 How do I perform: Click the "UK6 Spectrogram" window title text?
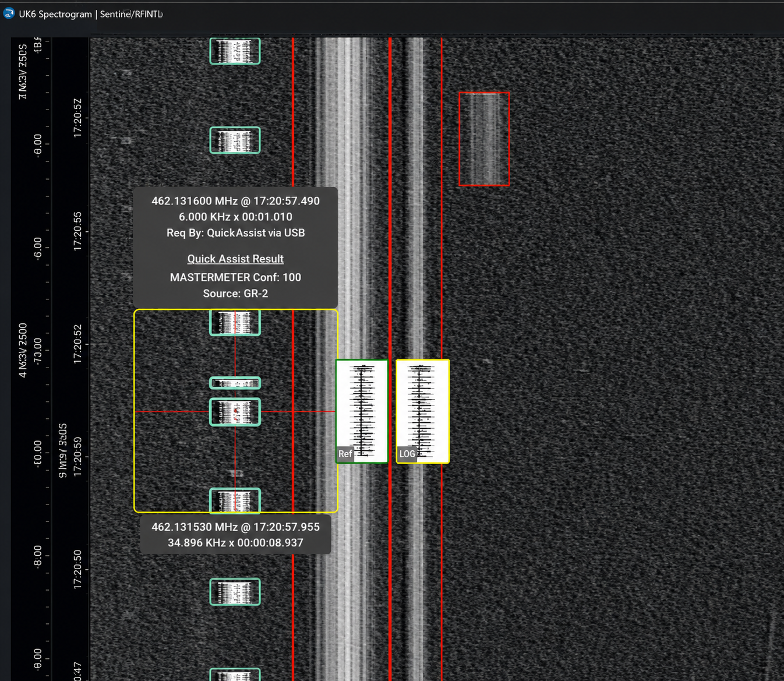[x=55, y=13]
